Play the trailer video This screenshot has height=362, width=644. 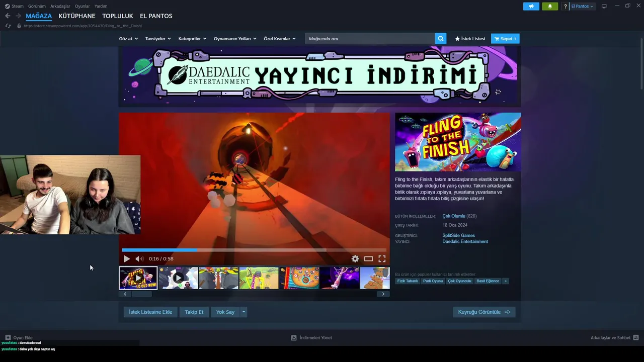126,259
